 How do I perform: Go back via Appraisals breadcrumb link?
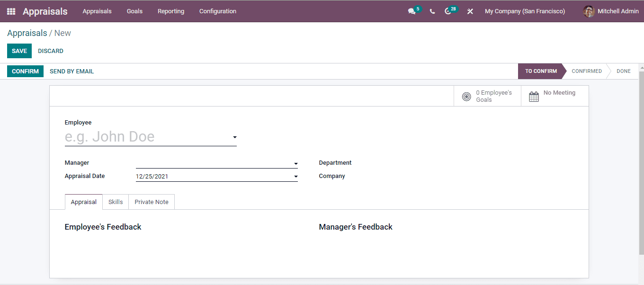27,33
